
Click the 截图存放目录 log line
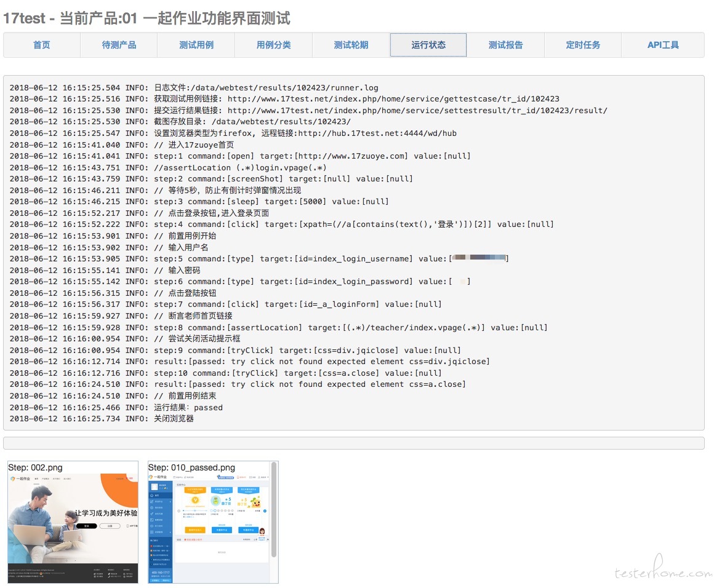tap(180, 122)
